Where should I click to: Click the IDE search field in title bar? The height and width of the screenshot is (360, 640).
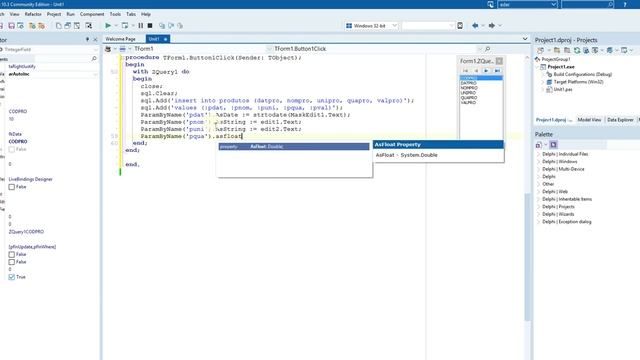click(x=587, y=4)
